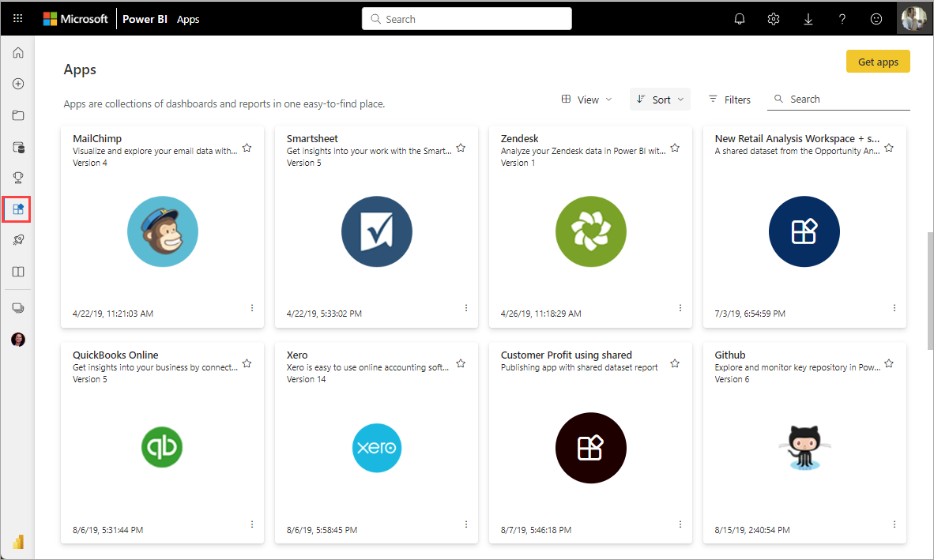The height and width of the screenshot is (560, 934).
Task: Select the Create (plus) icon
Action: click(x=17, y=84)
